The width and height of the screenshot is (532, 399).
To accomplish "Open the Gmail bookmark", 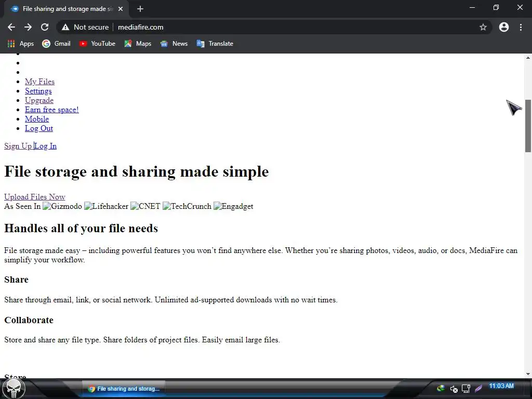I will tap(56, 44).
